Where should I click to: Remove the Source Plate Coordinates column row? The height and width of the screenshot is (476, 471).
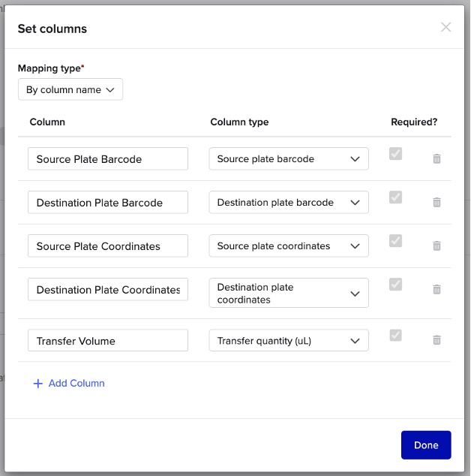tap(436, 246)
